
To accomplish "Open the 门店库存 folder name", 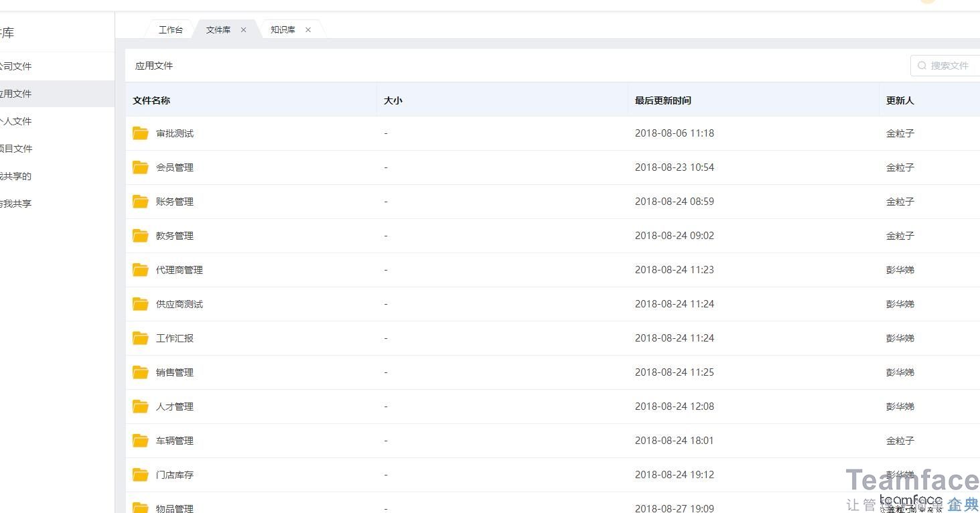I will pyautogui.click(x=175, y=475).
